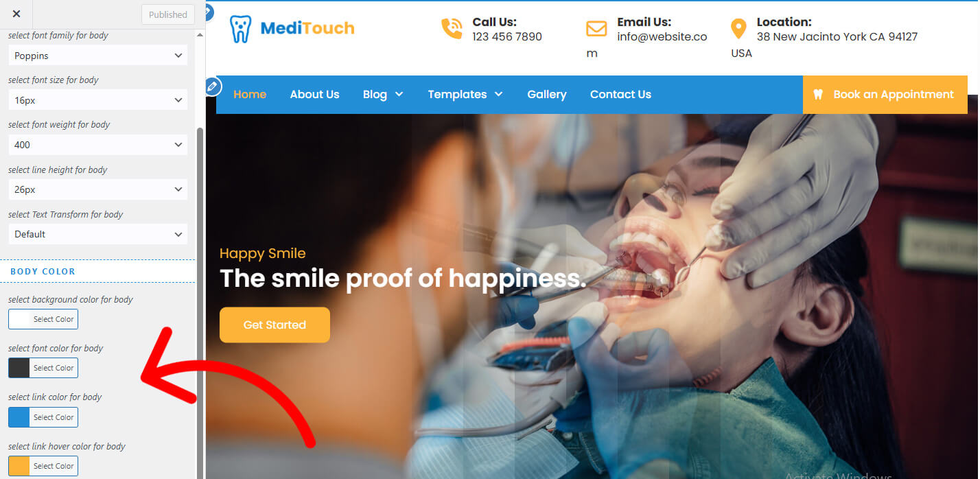Click the MediTouch tooth logo icon
The height and width of the screenshot is (479, 980).
(240, 30)
